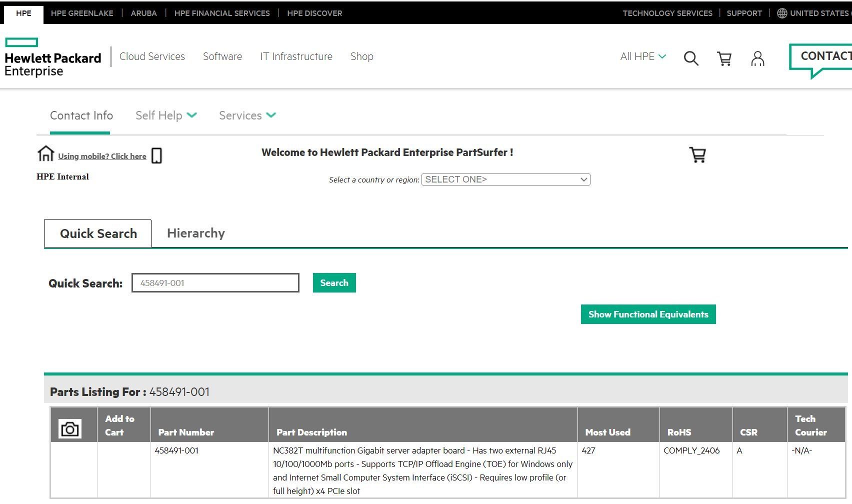Click the Hewlett Packard Enterprise logo
The image size is (852, 504).
(x=52, y=57)
